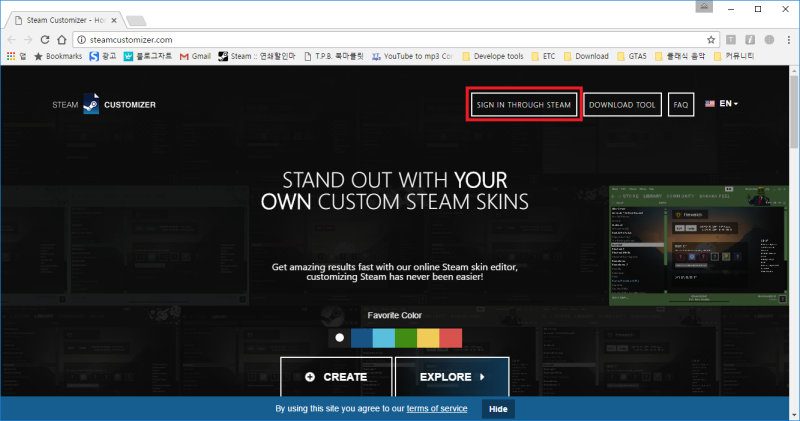800x421 pixels.
Task: Hide the terms of service banner
Action: click(x=498, y=409)
